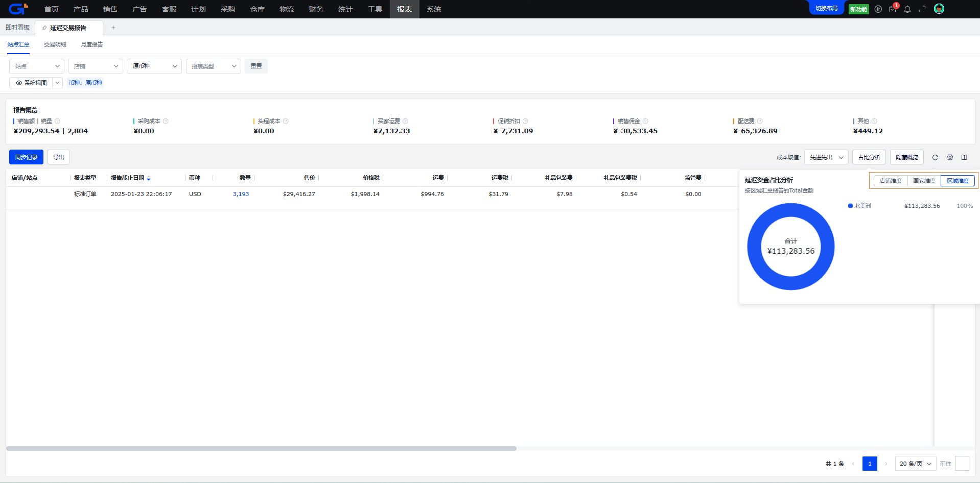Toggle fullscreen mode icon

click(922, 9)
